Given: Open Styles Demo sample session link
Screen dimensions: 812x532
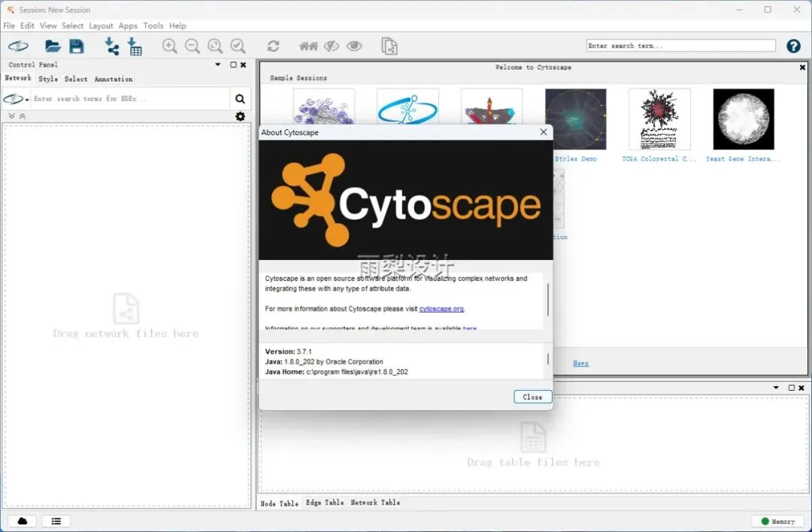Looking at the screenshot, I should tap(575, 159).
